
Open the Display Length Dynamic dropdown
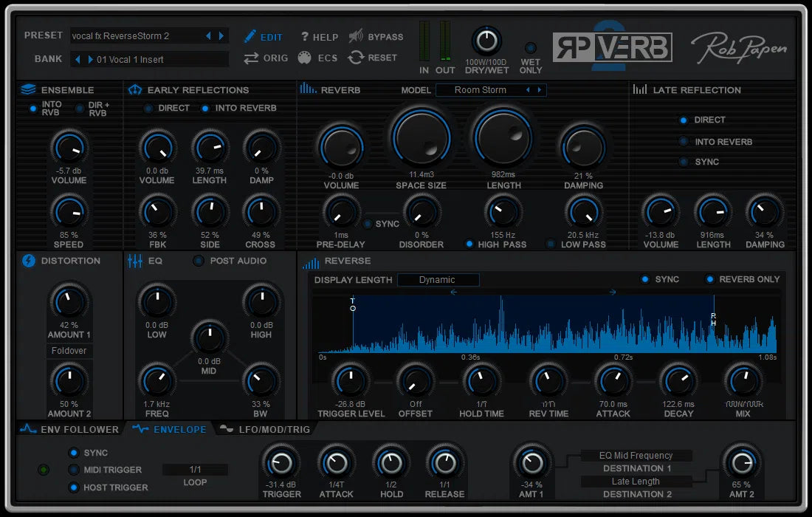pos(438,280)
